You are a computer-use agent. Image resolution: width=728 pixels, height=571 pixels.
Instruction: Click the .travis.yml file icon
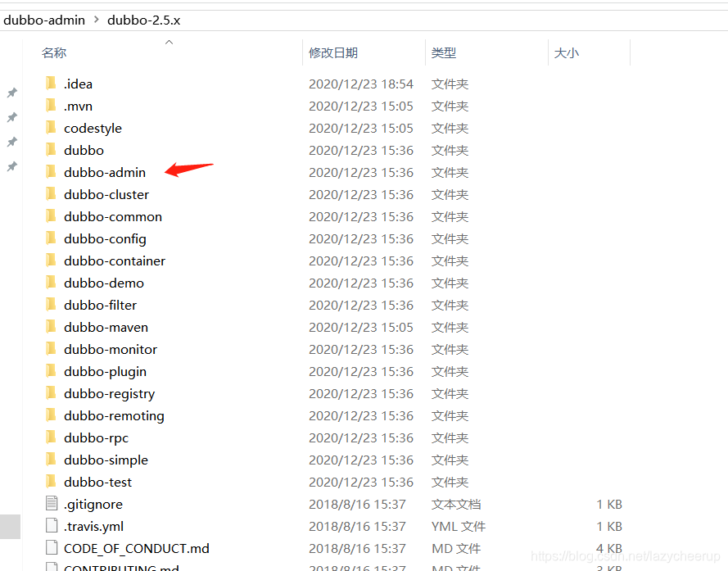coord(52,526)
